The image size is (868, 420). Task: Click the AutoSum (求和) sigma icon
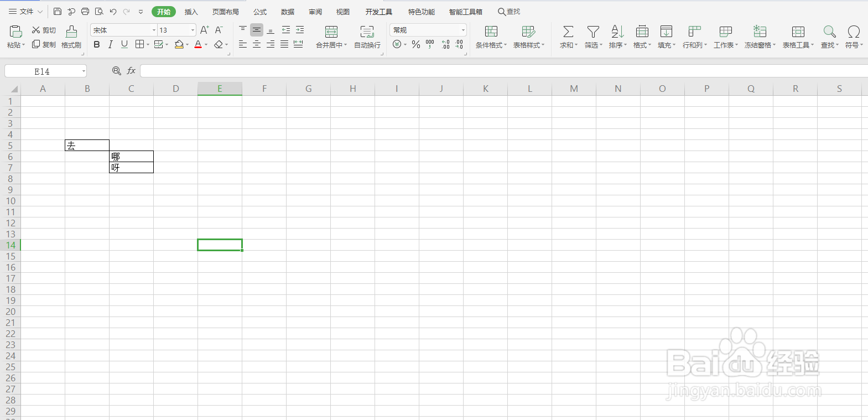(x=568, y=32)
